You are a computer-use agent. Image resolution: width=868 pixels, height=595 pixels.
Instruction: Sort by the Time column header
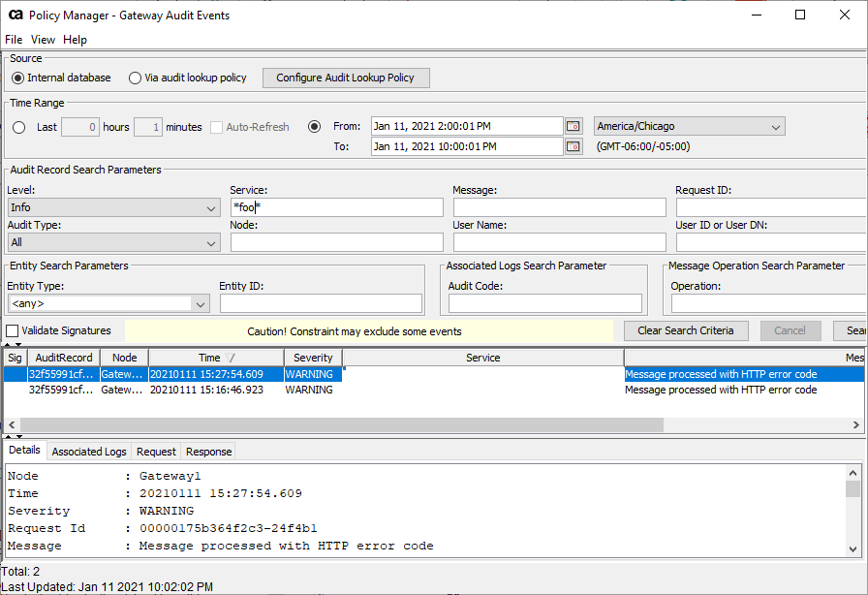click(x=216, y=358)
